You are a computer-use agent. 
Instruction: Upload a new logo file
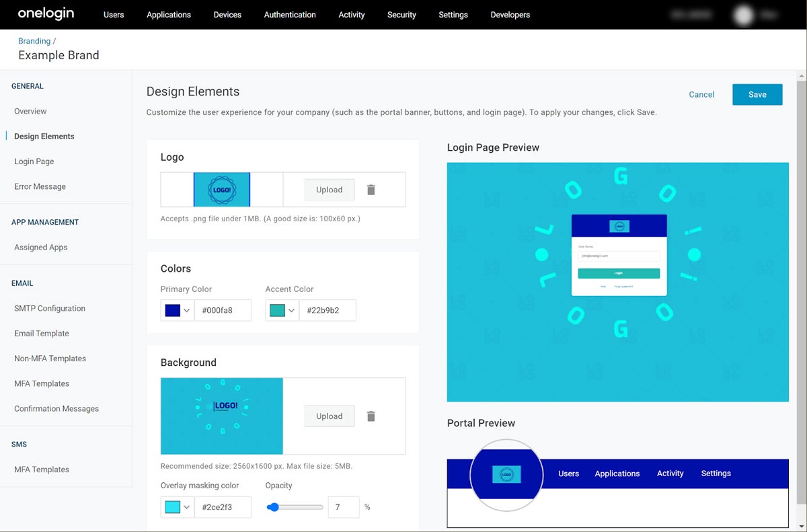pos(329,190)
